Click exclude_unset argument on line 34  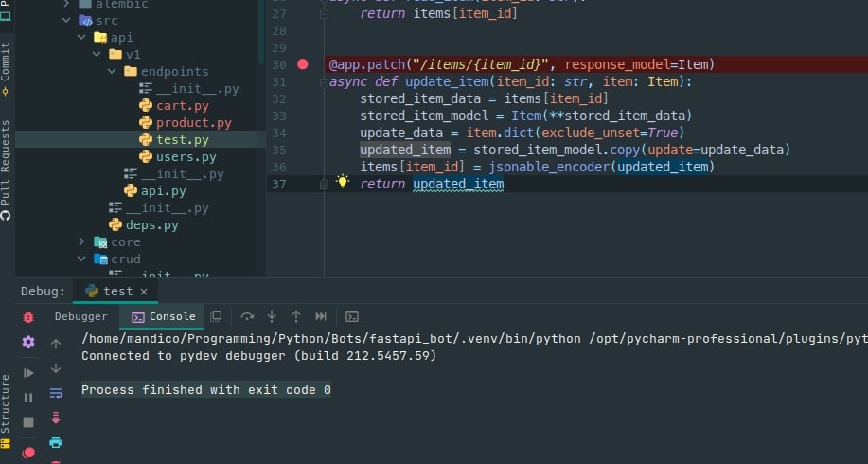point(591,133)
